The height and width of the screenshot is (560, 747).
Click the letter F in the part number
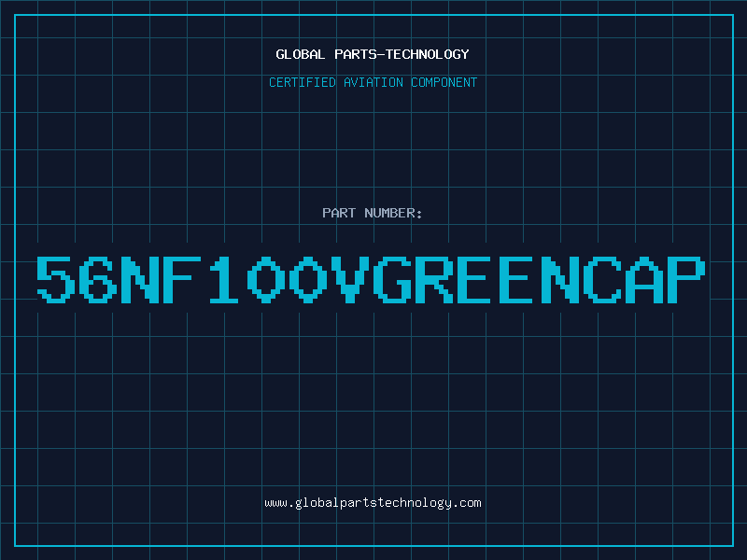[x=183, y=279]
